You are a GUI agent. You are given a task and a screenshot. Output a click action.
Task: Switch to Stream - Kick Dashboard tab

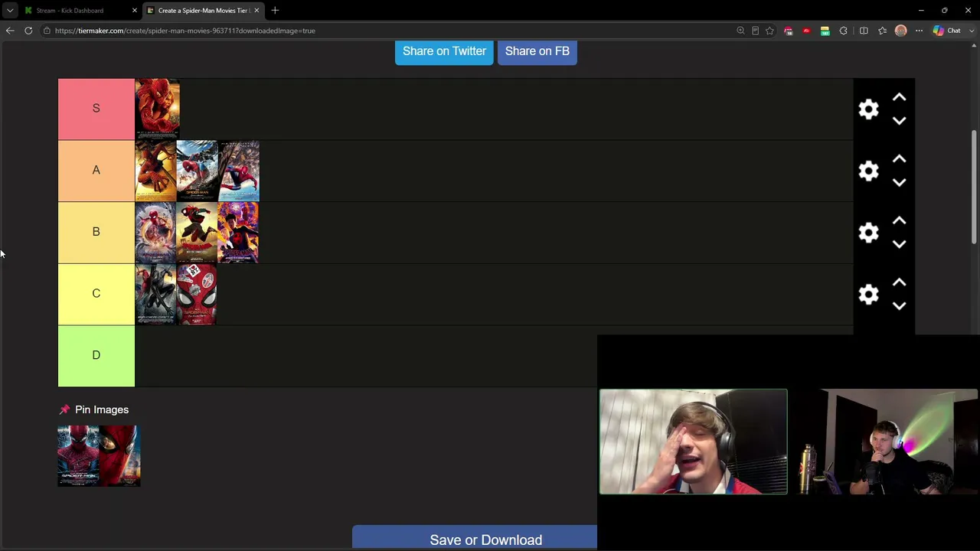tap(71, 10)
